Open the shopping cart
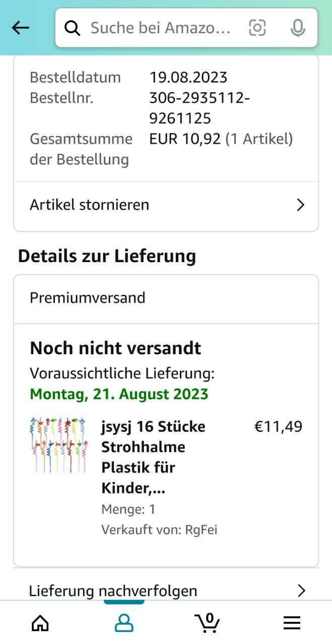Image resolution: width=332 pixels, height=644 pixels. click(x=207, y=622)
